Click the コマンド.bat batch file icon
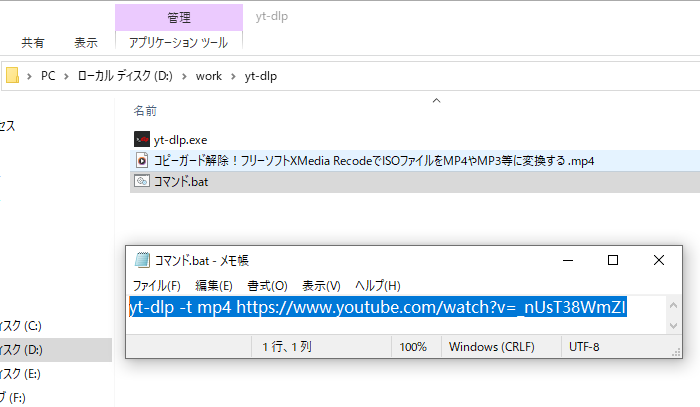The height and width of the screenshot is (407, 700). 142,181
